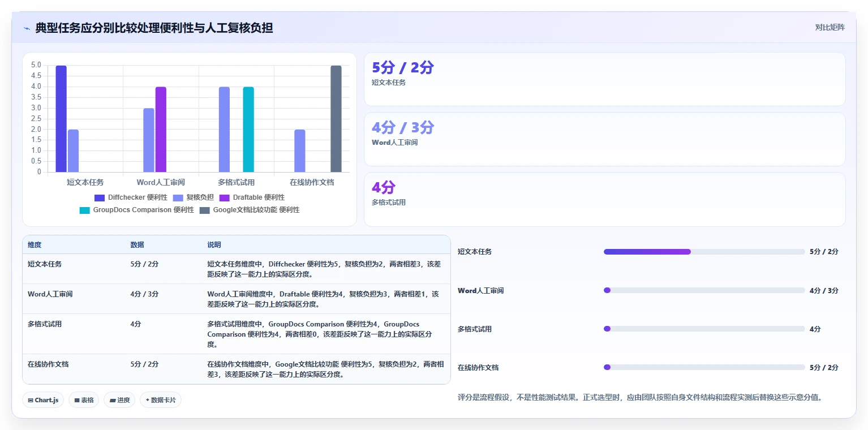The image size is (868, 430).
Task: Click the 多格式试用 x-axis label on chart
Action: click(236, 183)
